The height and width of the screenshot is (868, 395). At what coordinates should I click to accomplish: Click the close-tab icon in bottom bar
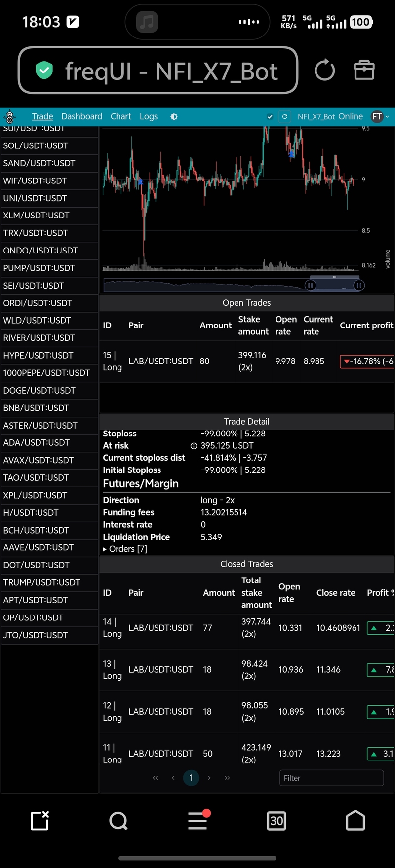39,821
